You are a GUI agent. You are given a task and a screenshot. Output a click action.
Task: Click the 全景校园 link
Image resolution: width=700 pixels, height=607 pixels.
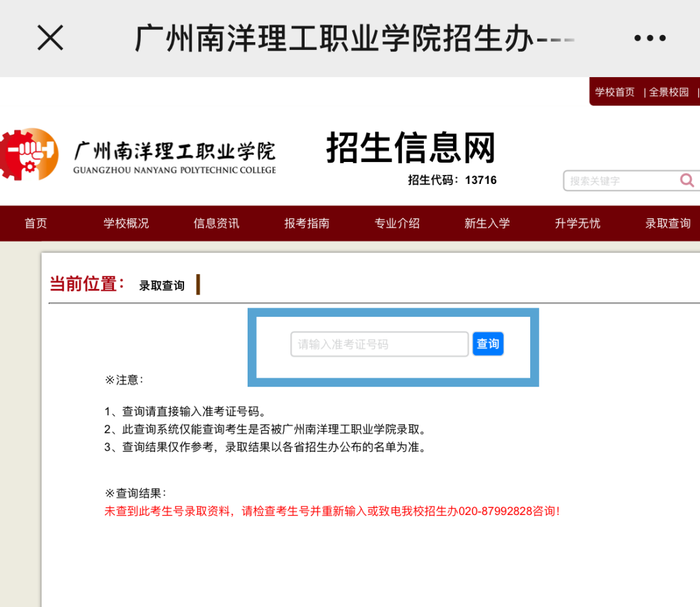pyautogui.click(x=670, y=91)
